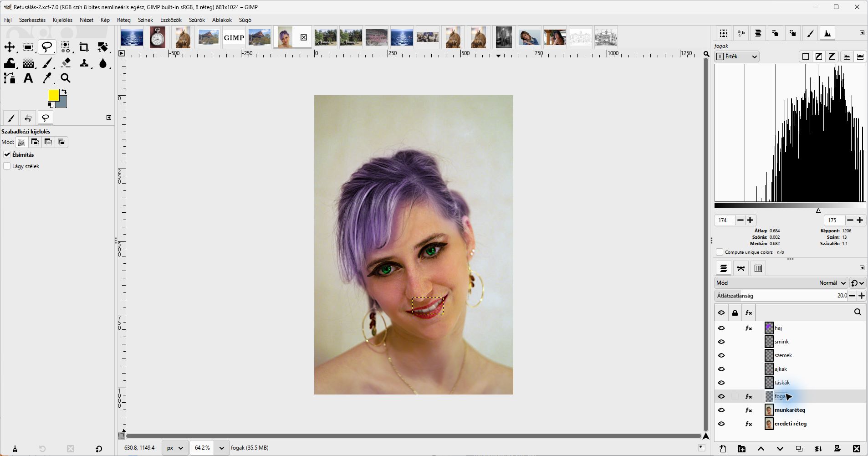
Task: Switch to the GIMP logo image tab
Action: [x=234, y=37]
